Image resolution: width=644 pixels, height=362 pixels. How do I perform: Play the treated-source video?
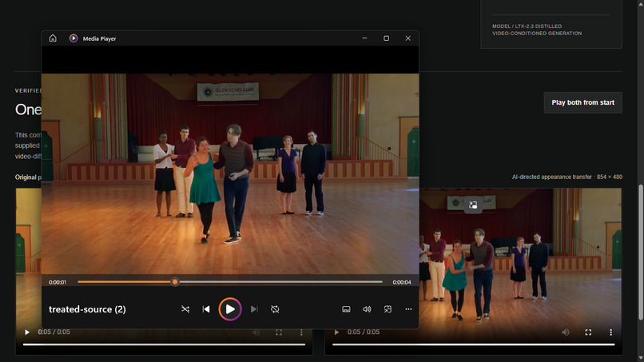click(x=230, y=309)
